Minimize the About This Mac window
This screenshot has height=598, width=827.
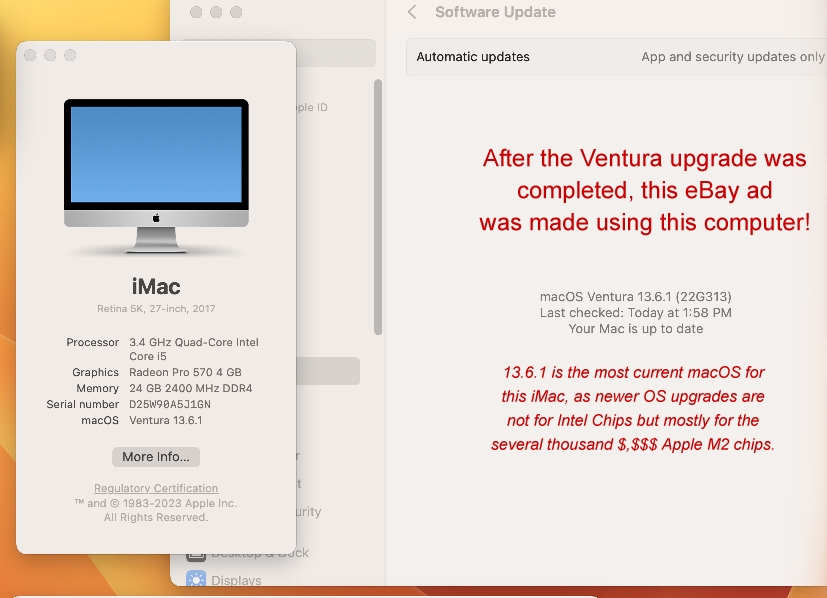click(x=50, y=55)
